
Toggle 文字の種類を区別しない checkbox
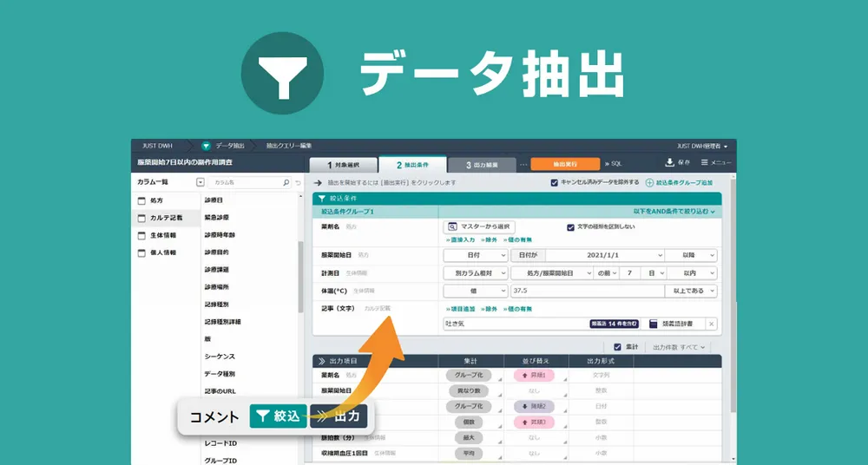click(571, 227)
